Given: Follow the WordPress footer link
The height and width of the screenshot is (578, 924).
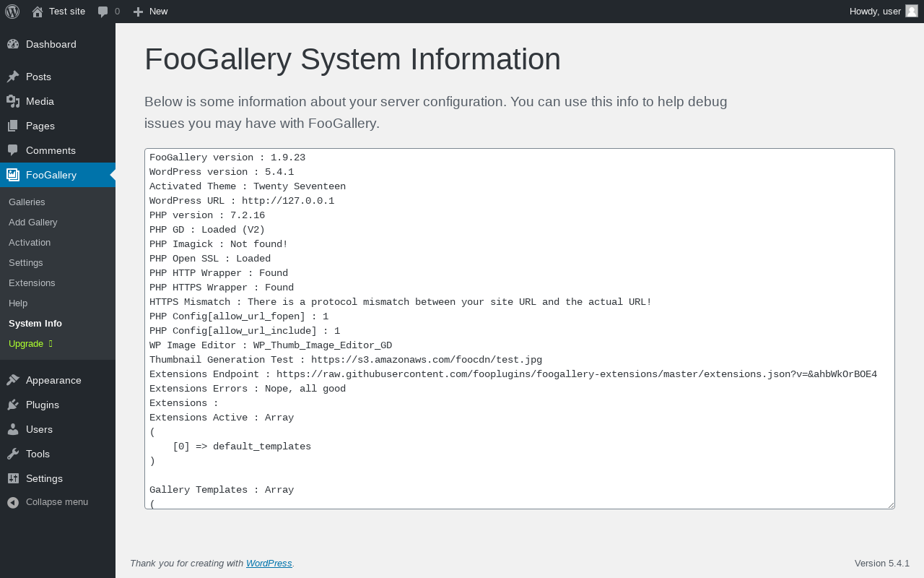Looking at the screenshot, I should pyautogui.click(x=269, y=563).
